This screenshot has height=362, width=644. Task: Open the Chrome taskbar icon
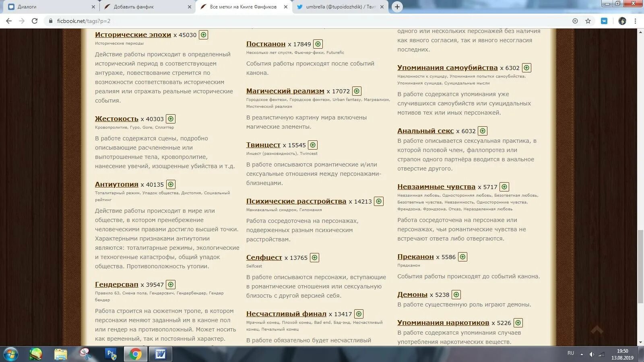pos(136,354)
